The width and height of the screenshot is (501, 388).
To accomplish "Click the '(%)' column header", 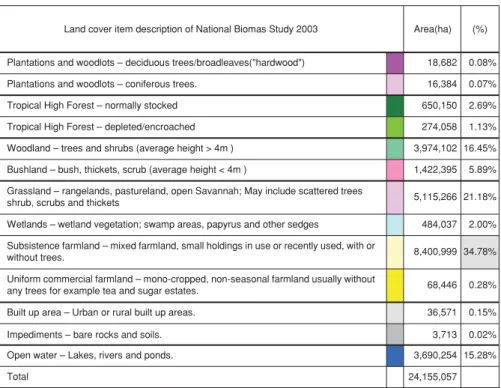I will click(480, 29).
